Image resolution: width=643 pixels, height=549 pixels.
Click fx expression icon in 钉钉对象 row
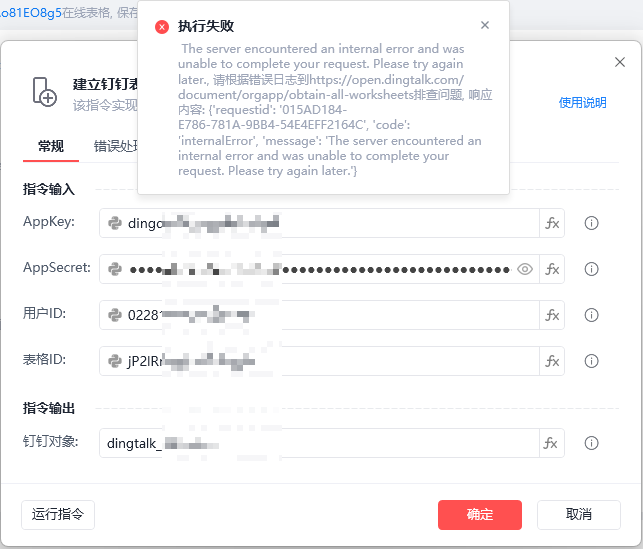coord(551,443)
